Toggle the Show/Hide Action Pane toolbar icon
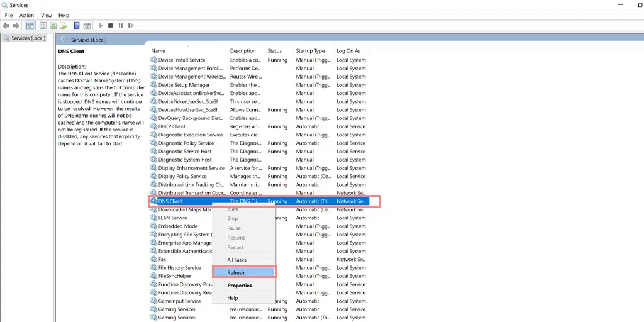644x322 pixels. (87, 25)
